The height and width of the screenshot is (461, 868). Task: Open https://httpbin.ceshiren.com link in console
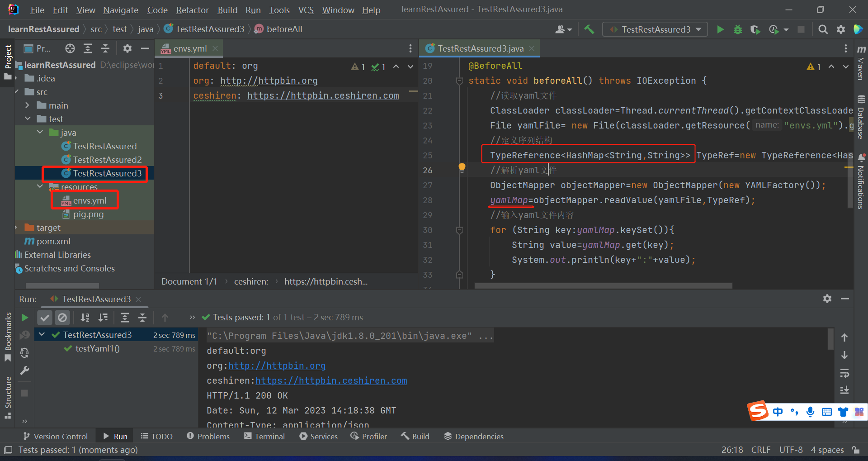tap(331, 380)
